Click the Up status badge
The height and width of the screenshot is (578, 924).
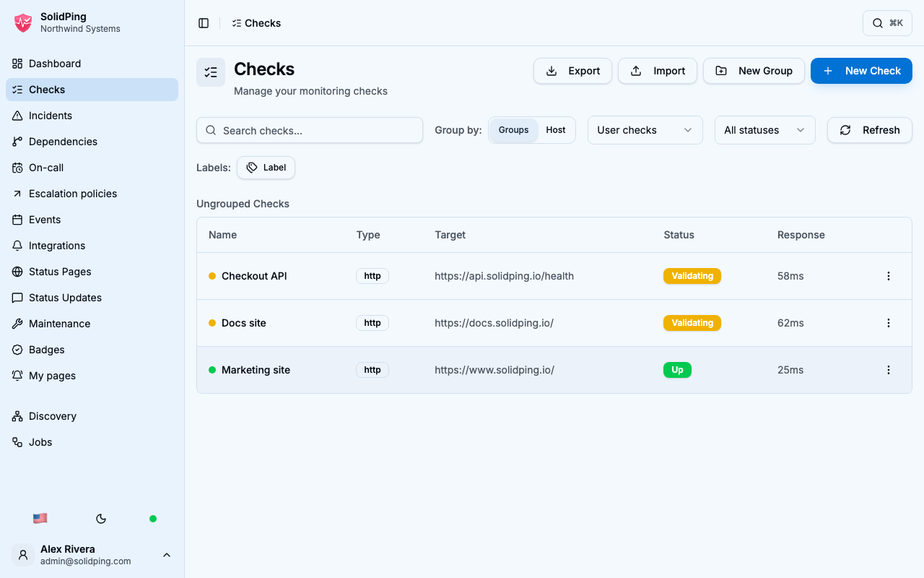[x=677, y=370]
